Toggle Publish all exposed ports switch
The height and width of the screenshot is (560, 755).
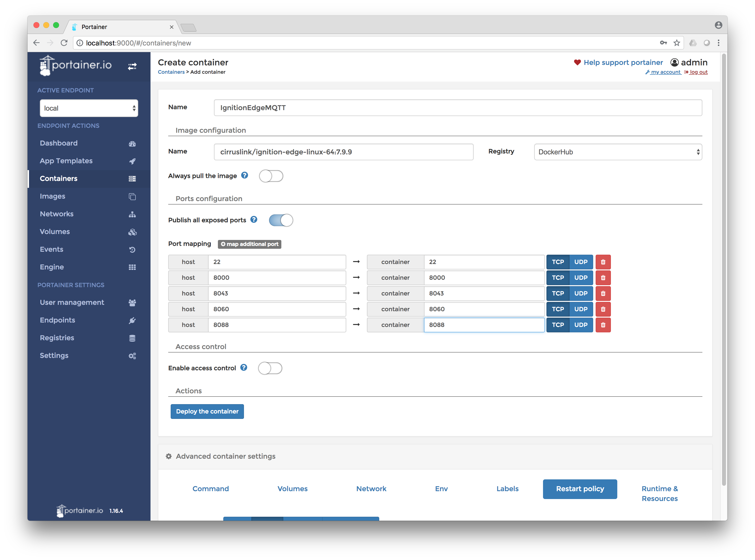coord(281,220)
